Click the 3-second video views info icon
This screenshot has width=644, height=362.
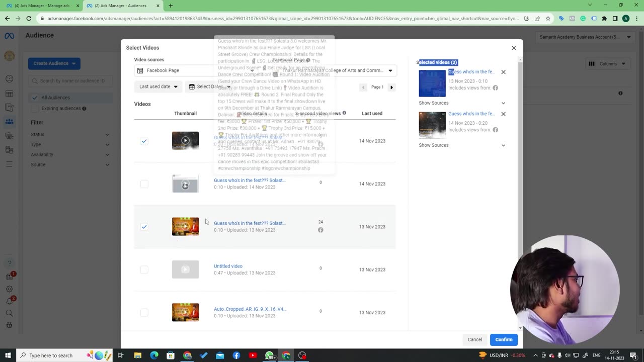coord(344,113)
